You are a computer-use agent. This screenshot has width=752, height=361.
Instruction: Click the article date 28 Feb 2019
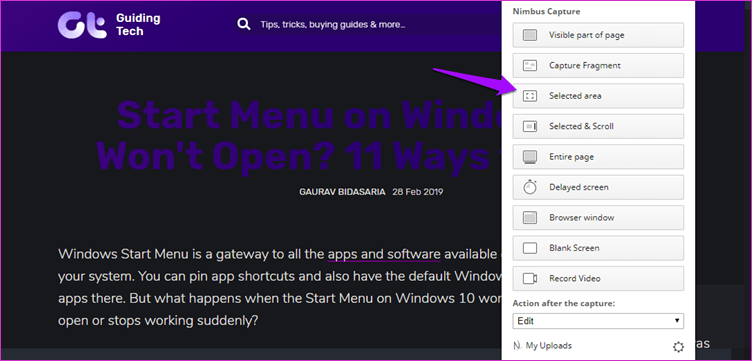[x=418, y=192]
